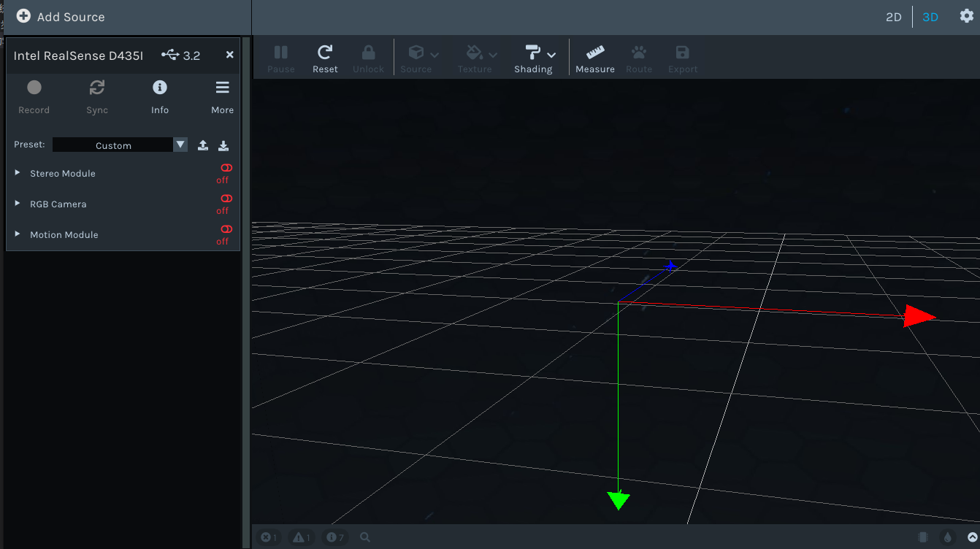
Task: Close the Intel RealSense D435I device panel
Action: (229, 55)
